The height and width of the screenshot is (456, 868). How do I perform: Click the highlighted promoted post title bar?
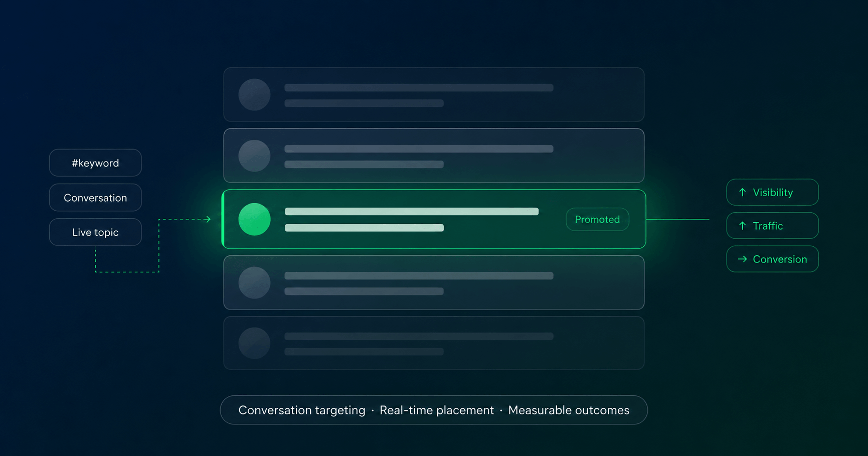point(412,212)
